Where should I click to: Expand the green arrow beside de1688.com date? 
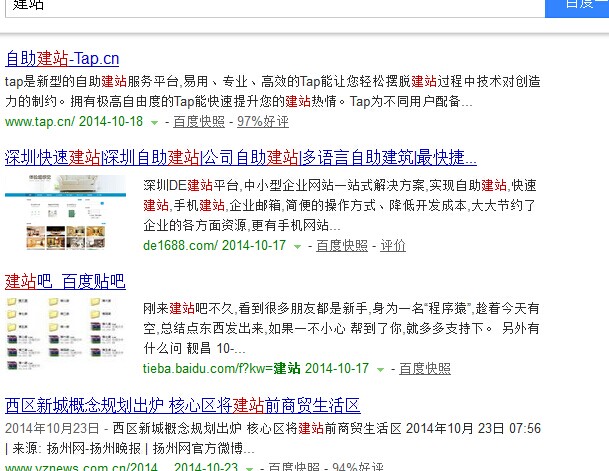coord(298,247)
